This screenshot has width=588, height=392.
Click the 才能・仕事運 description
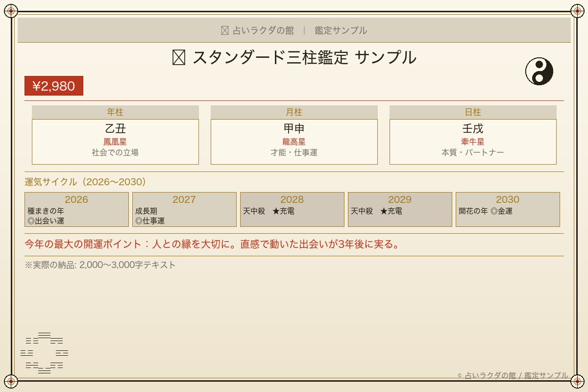[x=294, y=152]
